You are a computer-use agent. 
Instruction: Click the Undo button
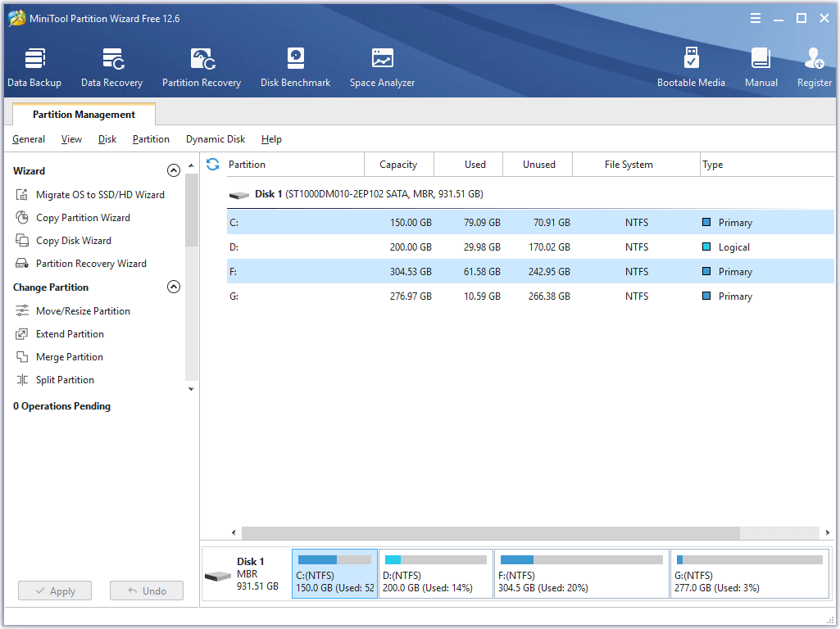[x=146, y=591]
